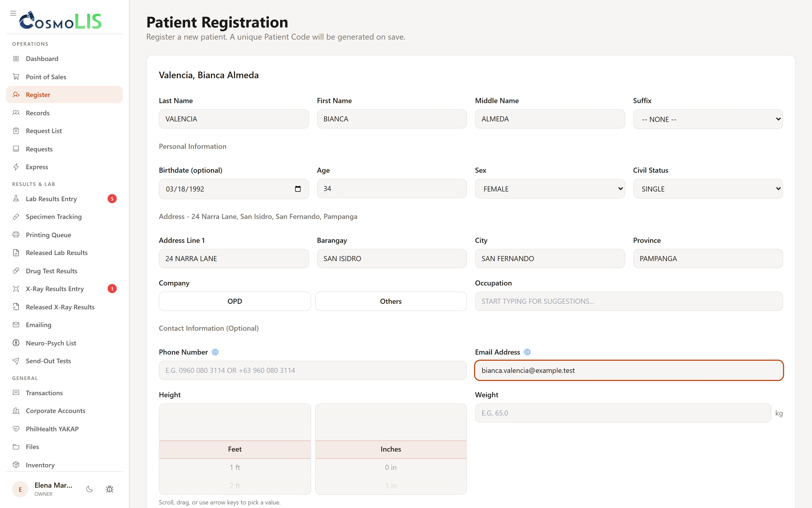Pick 0 in in the Height inches wheel
The image size is (812, 508).
point(391,467)
